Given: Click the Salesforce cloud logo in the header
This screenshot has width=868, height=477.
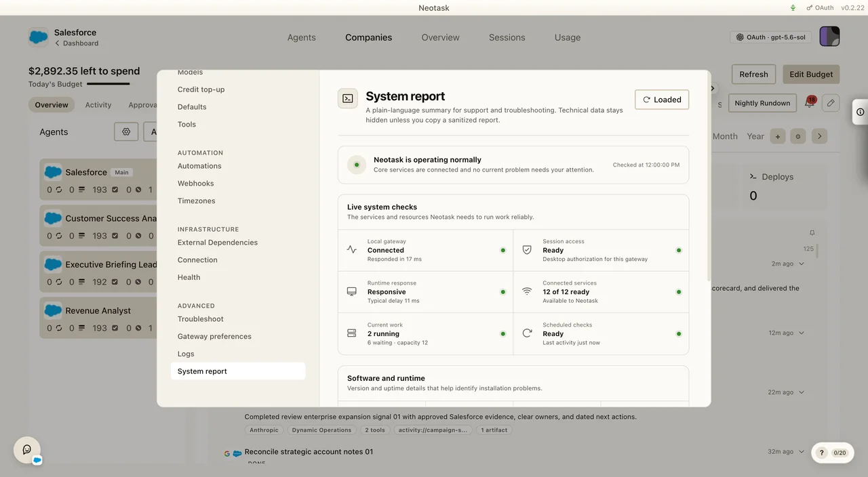Looking at the screenshot, I should click(38, 37).
